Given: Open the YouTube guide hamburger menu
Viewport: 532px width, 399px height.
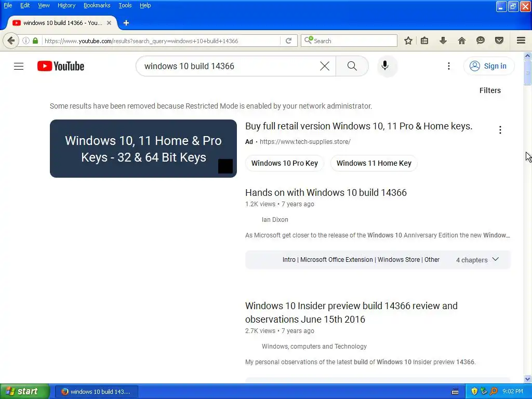Looking at the screenshot, I should coord(19,66).
